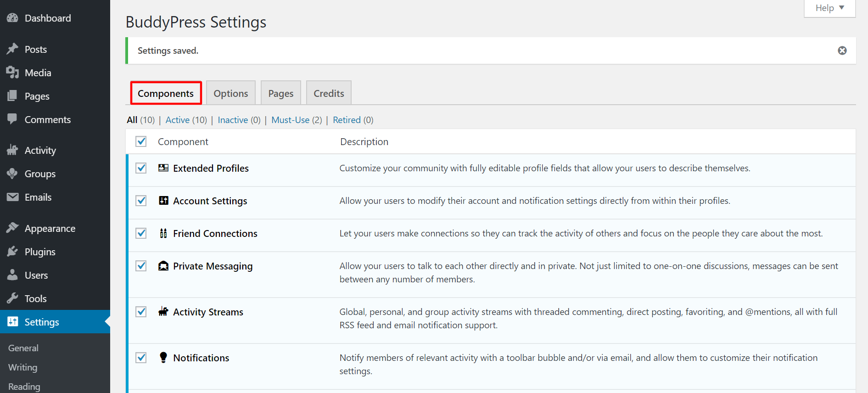The width and height of the screenshot is (868, 393).
Task: Click the Tools wrench icon
Action: pos(12,298)
